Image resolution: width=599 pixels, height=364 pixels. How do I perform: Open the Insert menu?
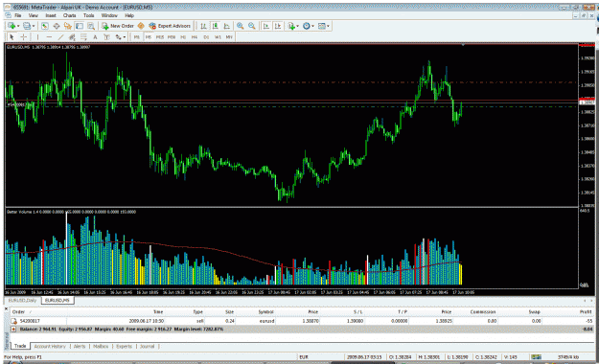(51, 15)
